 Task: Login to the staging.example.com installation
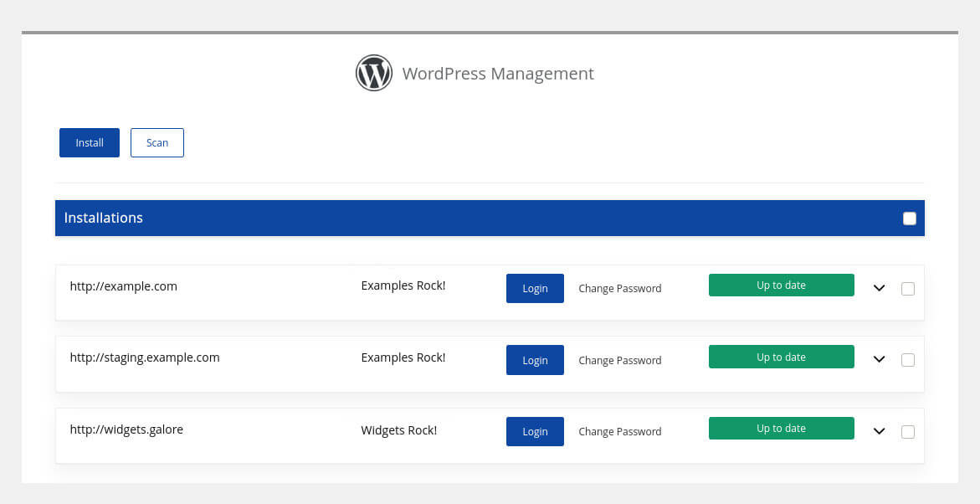click(535, 360)
